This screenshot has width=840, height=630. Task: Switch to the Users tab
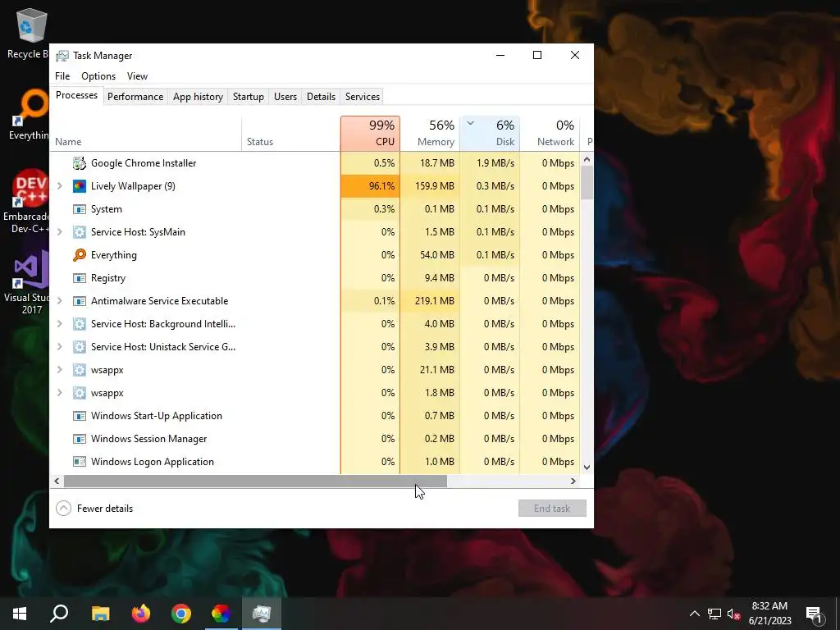pyautogui.click(x=285, y=97)
